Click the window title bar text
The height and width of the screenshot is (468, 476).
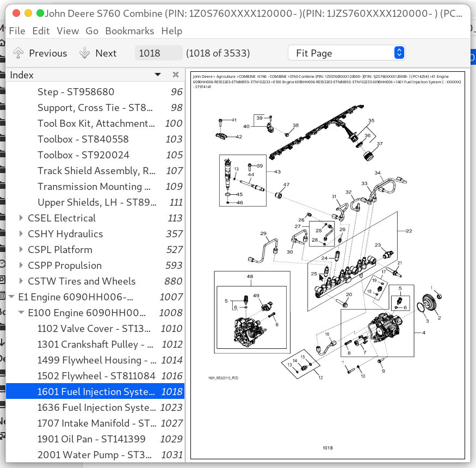click(x=254, y=14)
